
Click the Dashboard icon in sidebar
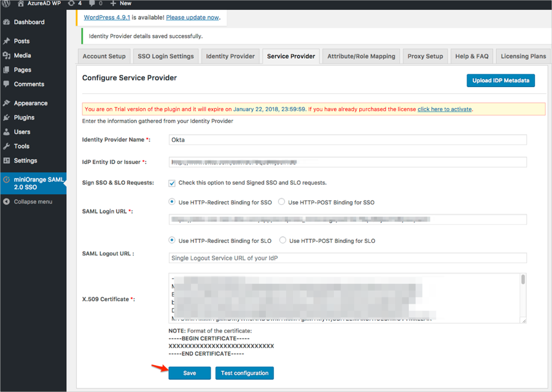(6, 22)
